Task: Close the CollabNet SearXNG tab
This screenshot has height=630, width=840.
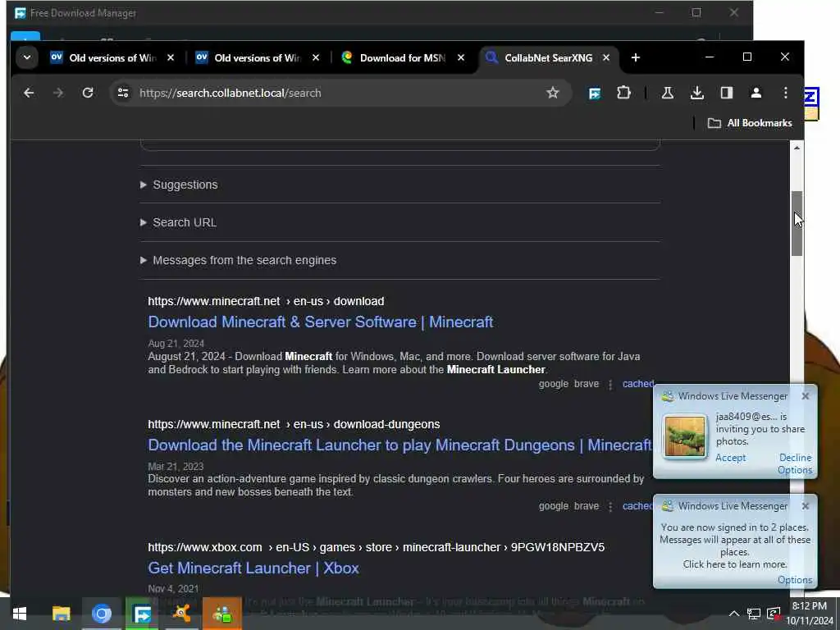Action: 606,57
